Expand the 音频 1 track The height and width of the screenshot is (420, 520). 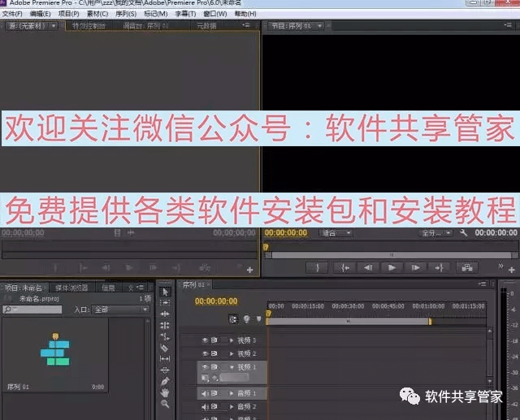click(x=232, y=393)
